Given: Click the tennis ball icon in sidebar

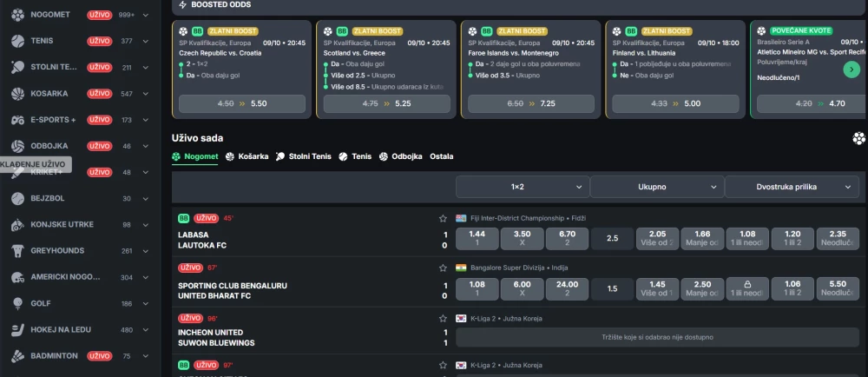Looking at the screenshot, I should coord(16,41).
